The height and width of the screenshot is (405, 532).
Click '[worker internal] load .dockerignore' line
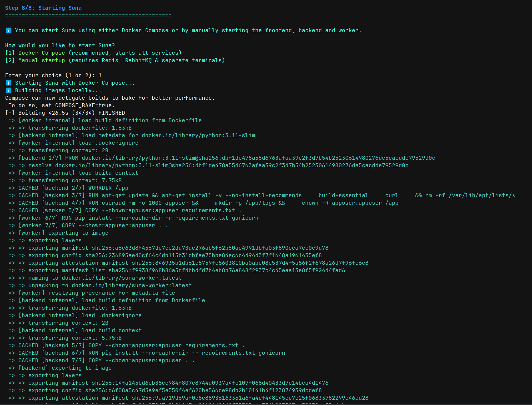(73, 143)
